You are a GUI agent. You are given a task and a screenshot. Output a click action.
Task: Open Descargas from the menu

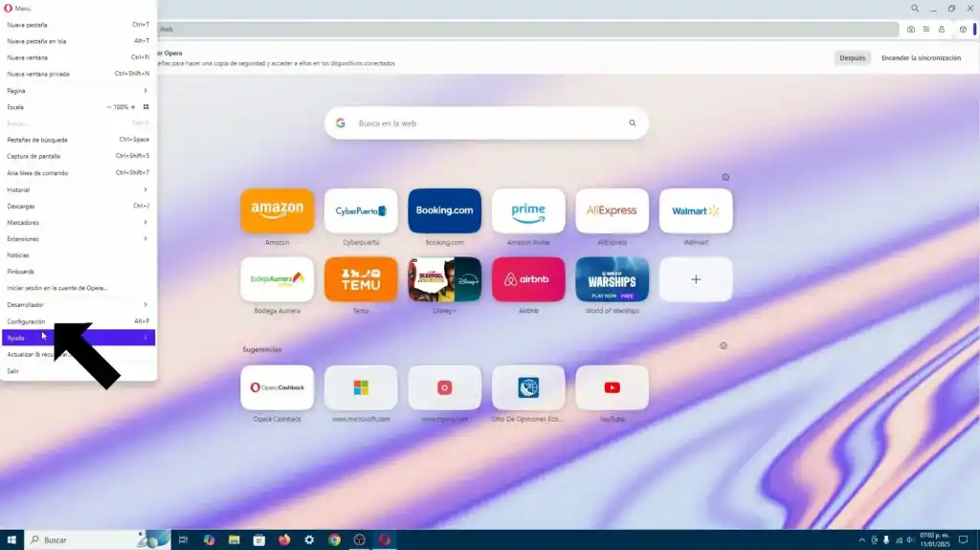click(78, 206)
